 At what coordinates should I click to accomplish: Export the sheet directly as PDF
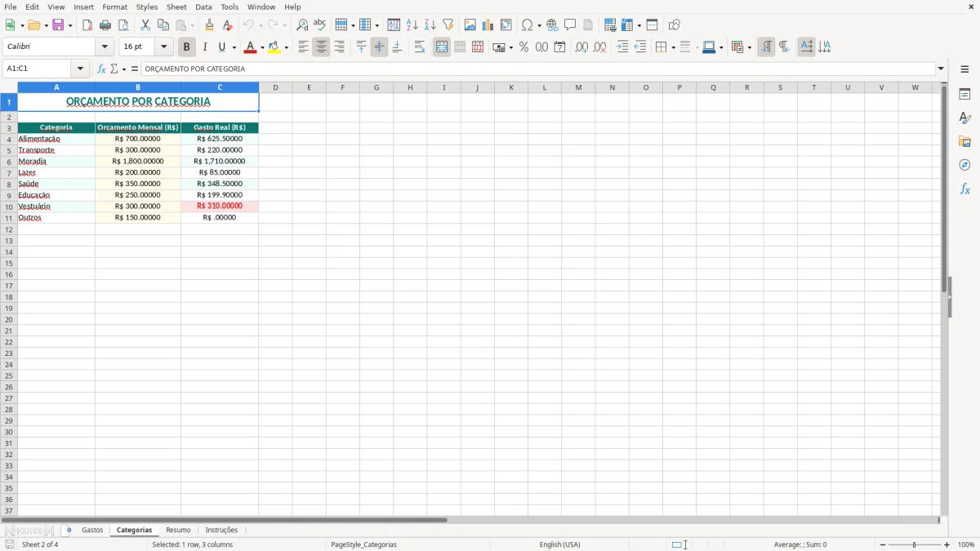click(87, 25)
